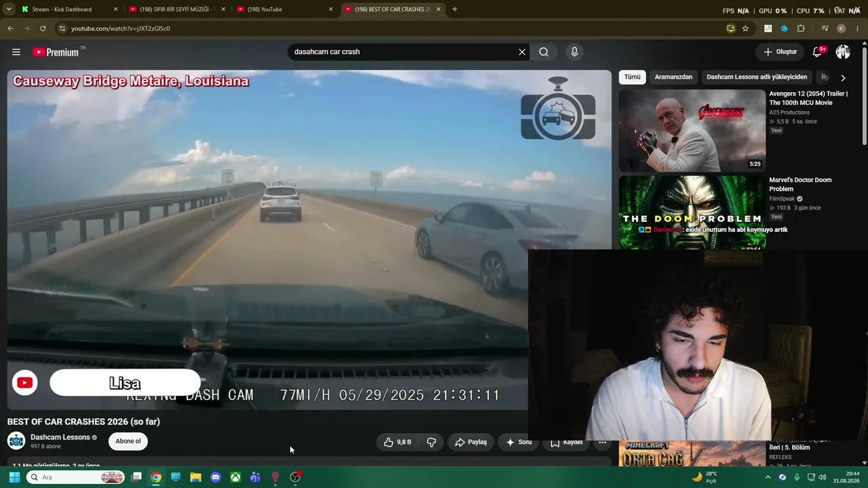Open volume control in system tray
The image size is (868, 488).
pyautogui.click(x=823, y=477)
